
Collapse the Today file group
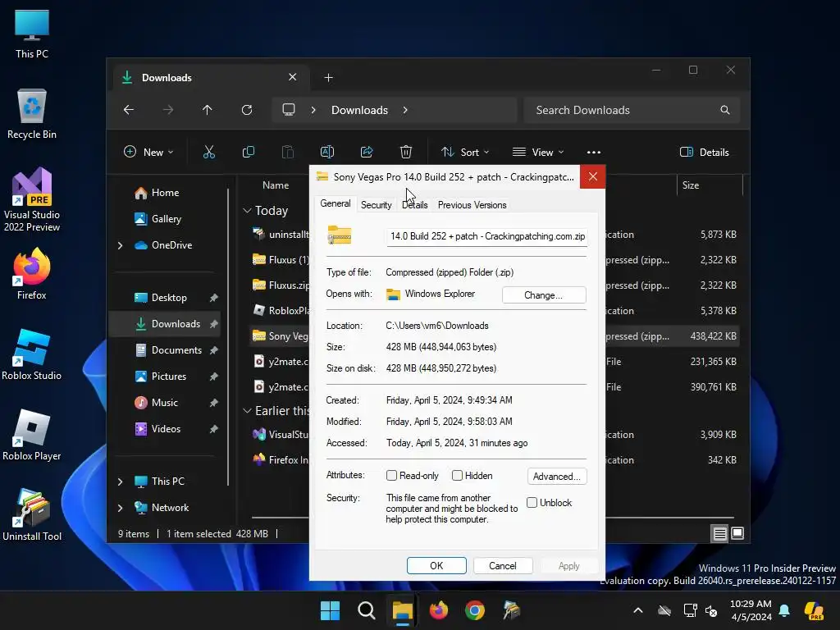coord(247,211)
